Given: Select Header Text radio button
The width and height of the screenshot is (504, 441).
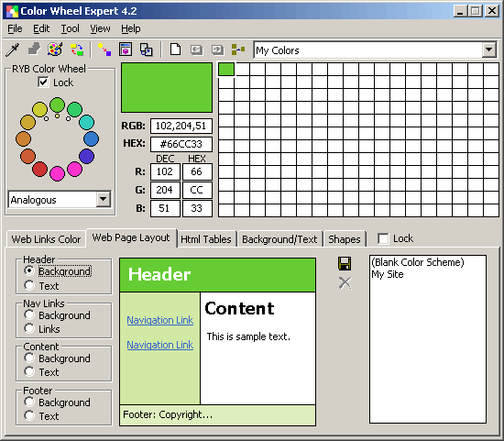Looking at the screenshot, I should (x=29, y=285).
